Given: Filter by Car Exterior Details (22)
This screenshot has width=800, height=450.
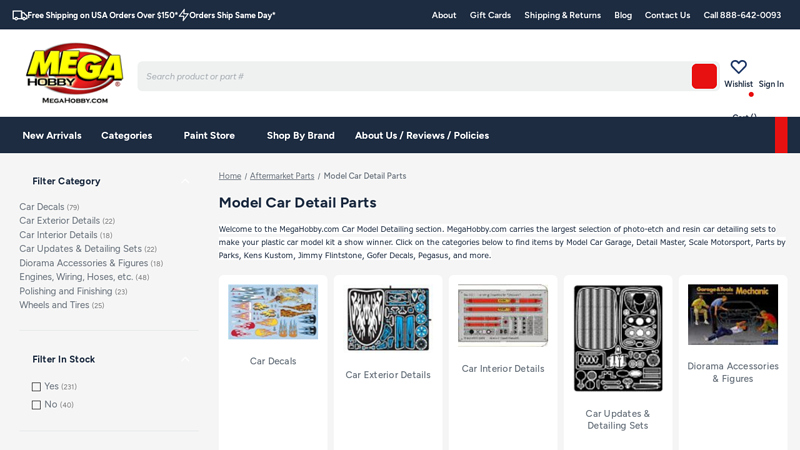Looking at the screenshot, I should [x=67, y=220].
